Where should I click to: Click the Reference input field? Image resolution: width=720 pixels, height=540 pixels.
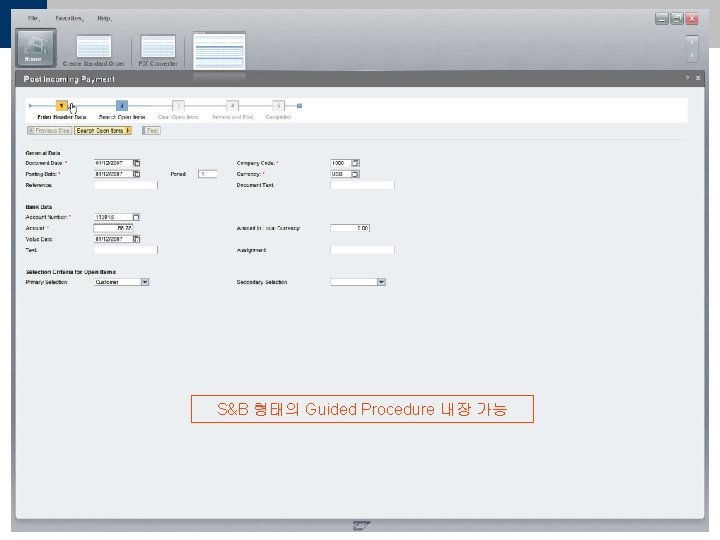[126, 185]
